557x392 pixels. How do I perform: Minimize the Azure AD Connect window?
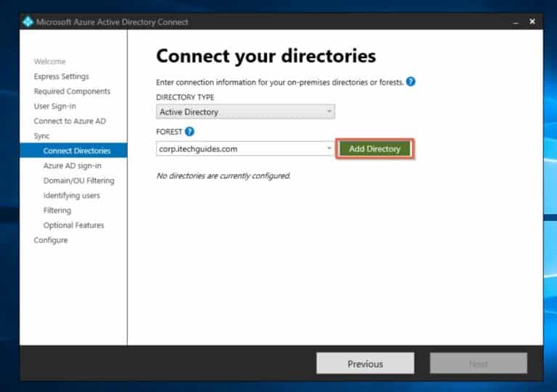(516, 22)
